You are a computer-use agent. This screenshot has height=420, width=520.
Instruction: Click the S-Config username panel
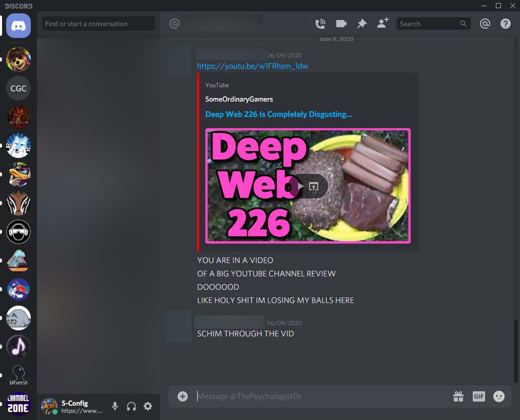tap(82, 407)
